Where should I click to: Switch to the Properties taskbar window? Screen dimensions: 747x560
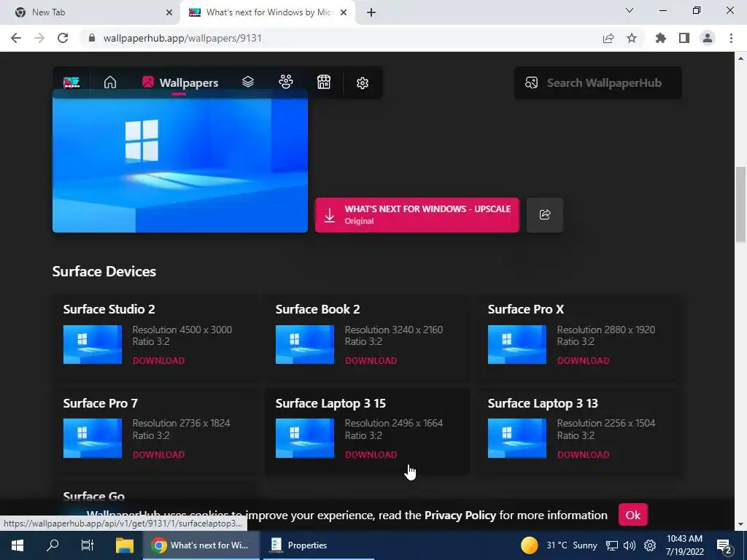coord(317,545)
